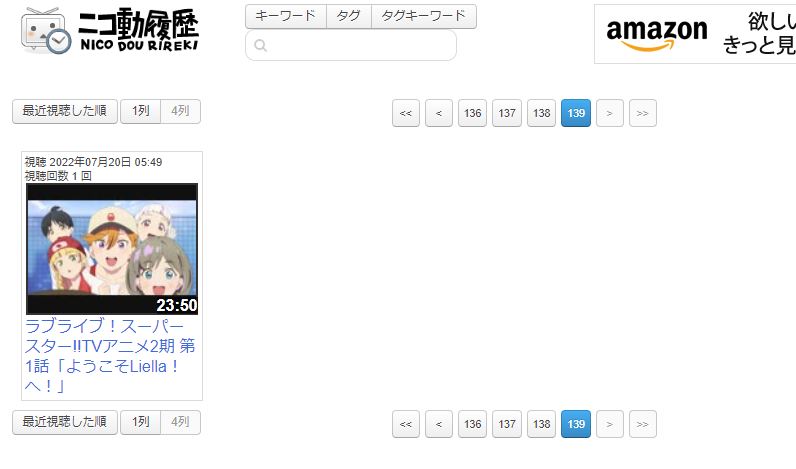The height and width of the screenshot is (469, 796).
Task: Open the top 最近視聴した順 sort selector
Action: tap(65, 111)
